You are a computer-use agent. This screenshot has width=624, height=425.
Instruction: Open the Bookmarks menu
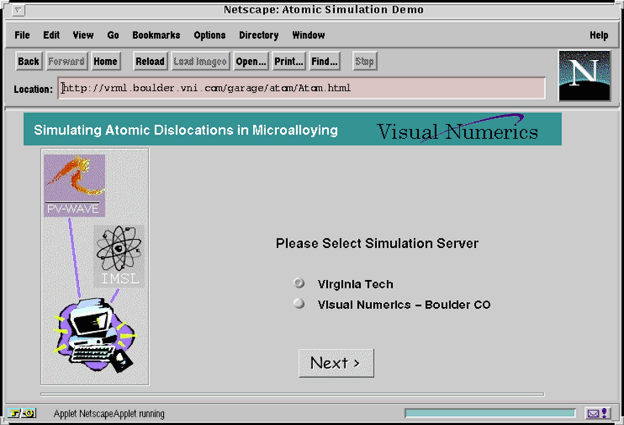[x=156, y=35]
